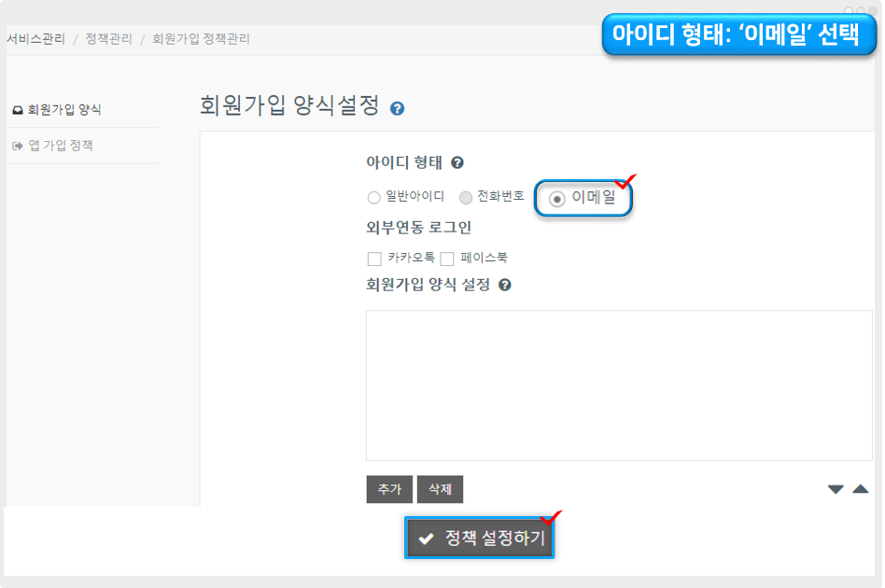Choose 전화번호 as the ID type

point(466,198)
